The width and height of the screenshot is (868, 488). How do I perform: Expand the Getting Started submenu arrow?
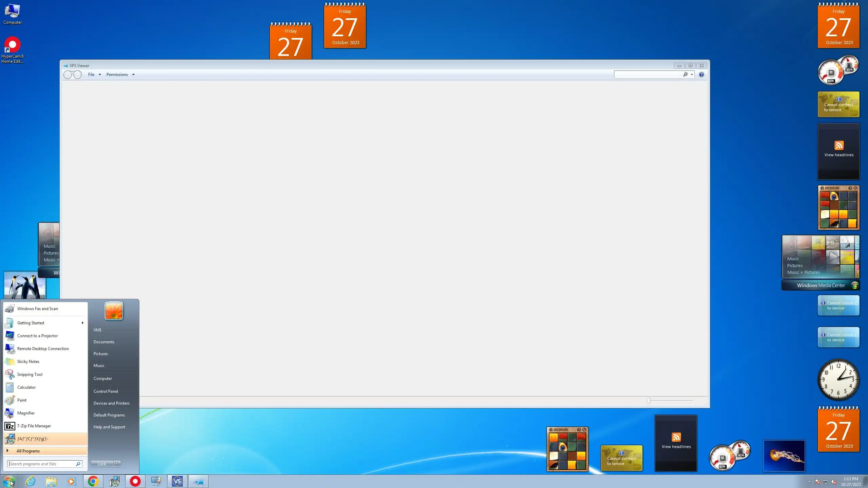tap(82, 323)
